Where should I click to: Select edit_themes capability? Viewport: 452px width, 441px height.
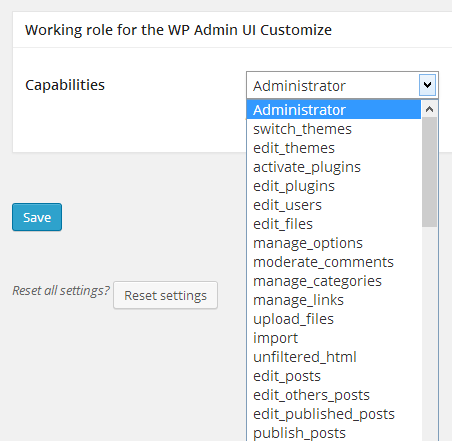[334, 148]
